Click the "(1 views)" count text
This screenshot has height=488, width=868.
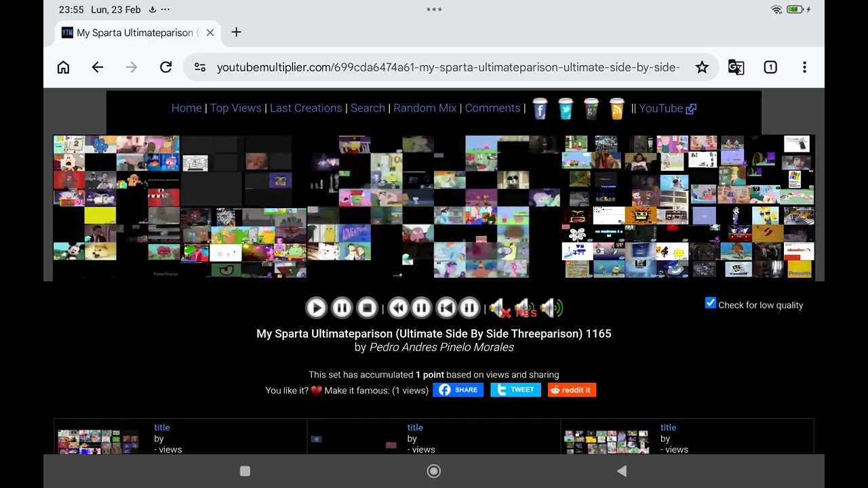click(410, 390)
